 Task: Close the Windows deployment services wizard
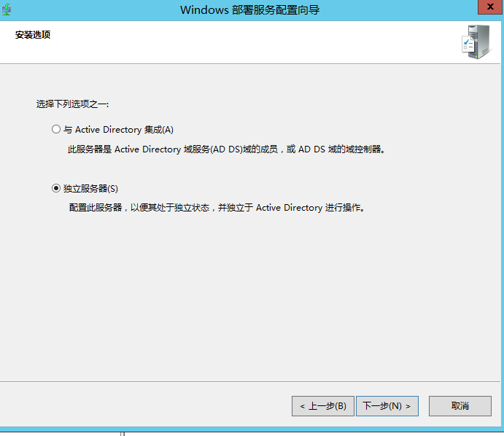(x=490, y=7)
